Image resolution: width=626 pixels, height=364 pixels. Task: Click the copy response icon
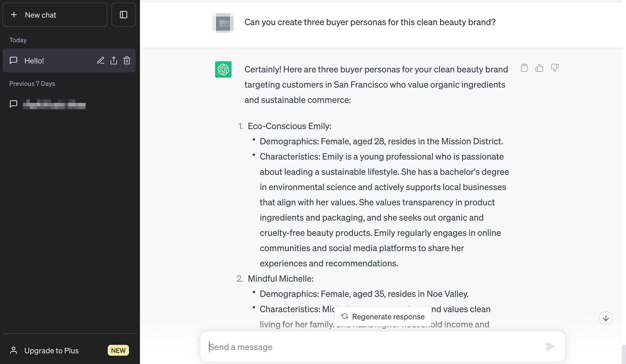point(524,68)
